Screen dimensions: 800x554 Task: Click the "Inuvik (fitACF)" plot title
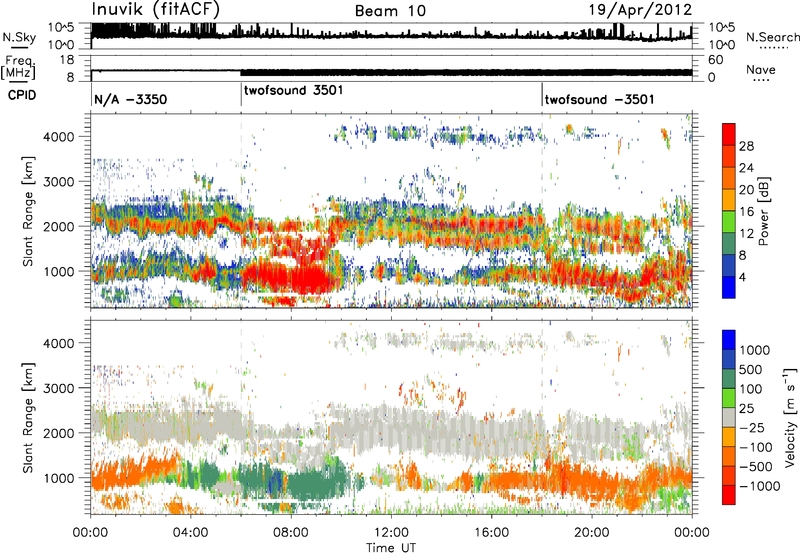coord(156,10)
